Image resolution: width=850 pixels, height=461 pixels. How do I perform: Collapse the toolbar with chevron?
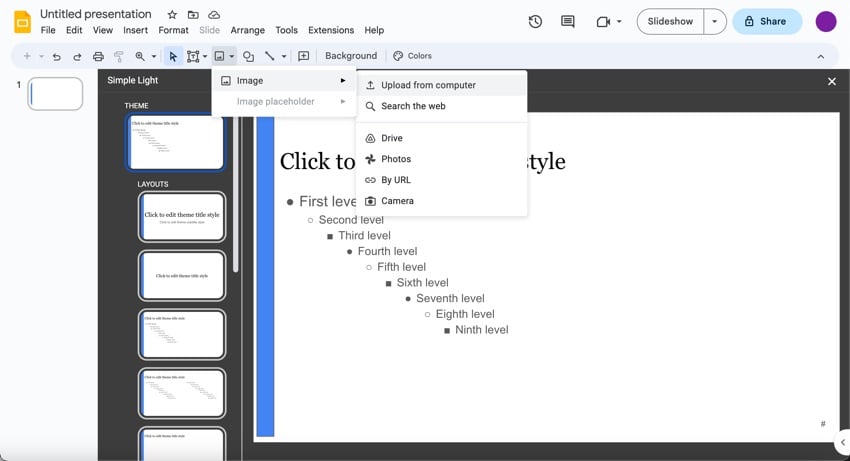[x=821, y=57]
